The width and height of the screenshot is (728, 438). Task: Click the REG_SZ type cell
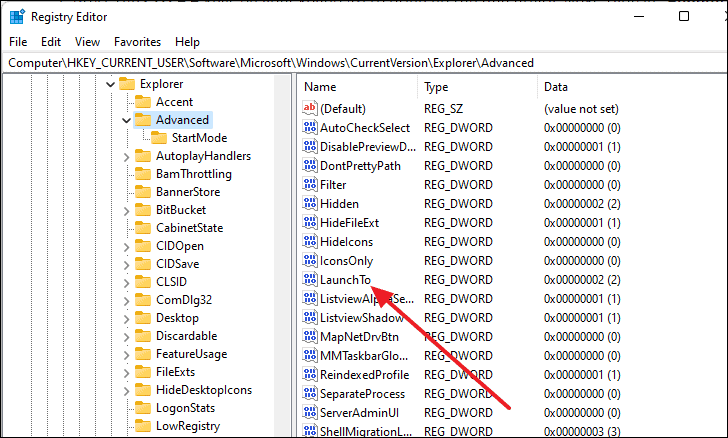(x=443, y=109)
